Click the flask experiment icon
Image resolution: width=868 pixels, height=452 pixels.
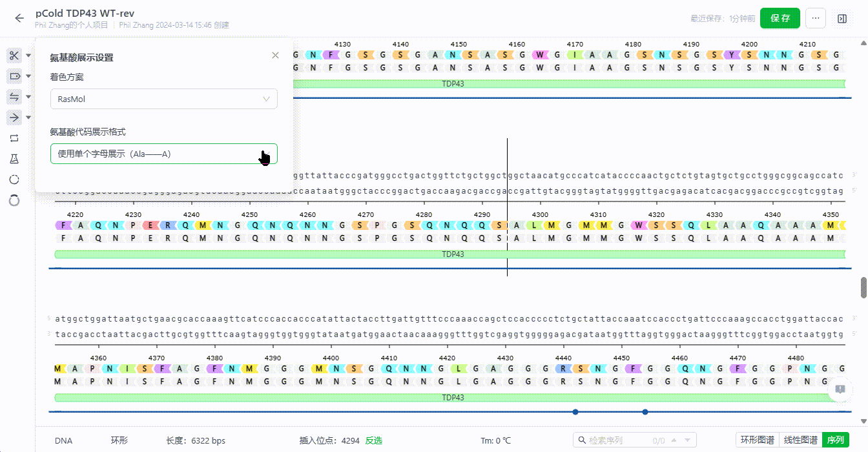pos(14,159)
